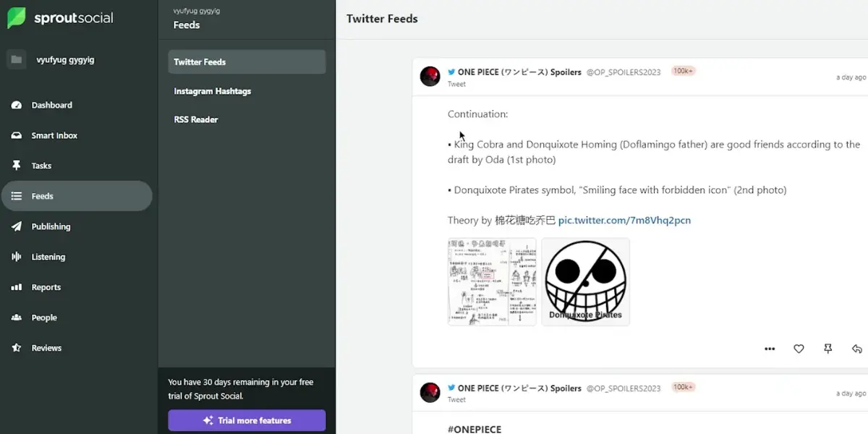Click the Listening waveform icon

[x=17, y=257]
